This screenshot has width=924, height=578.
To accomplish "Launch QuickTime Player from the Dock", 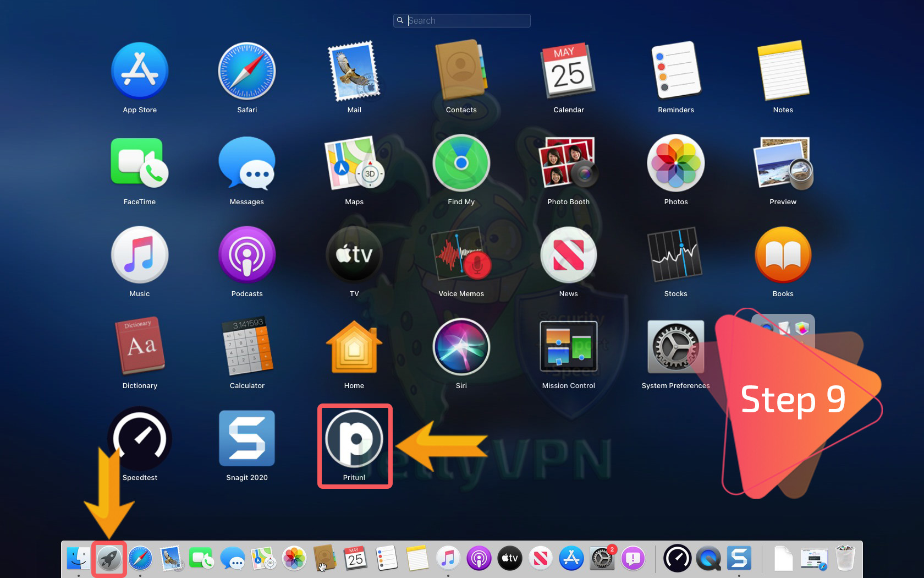I will (708, 558).
